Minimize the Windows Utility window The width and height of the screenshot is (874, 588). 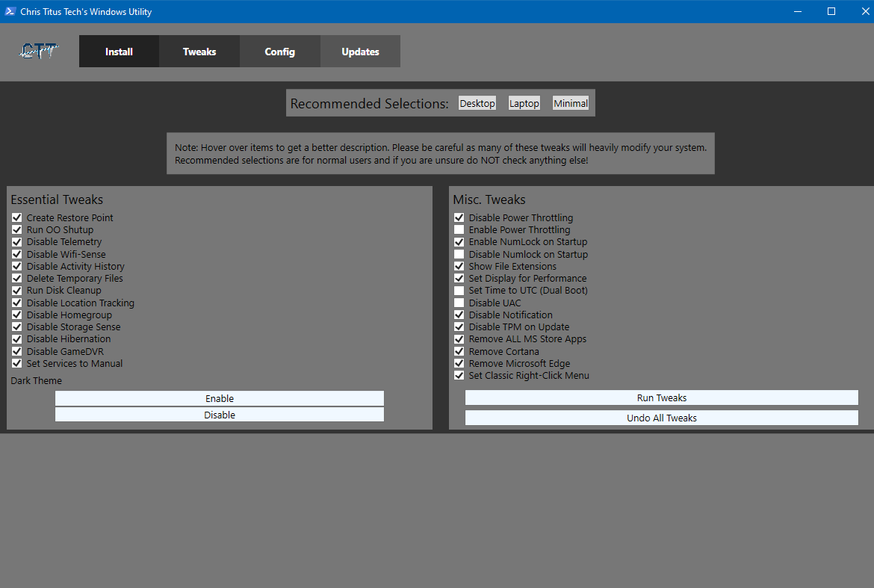coord(798,11)
